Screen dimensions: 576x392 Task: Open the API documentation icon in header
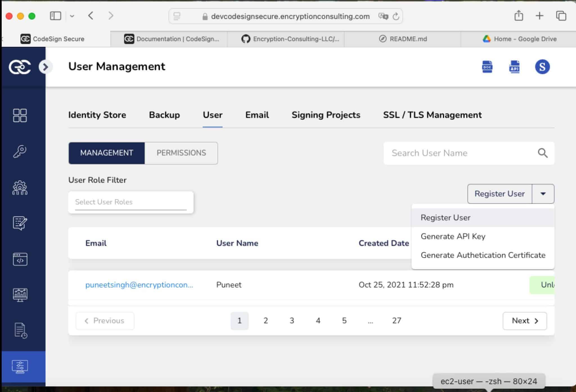click(514, 67)
